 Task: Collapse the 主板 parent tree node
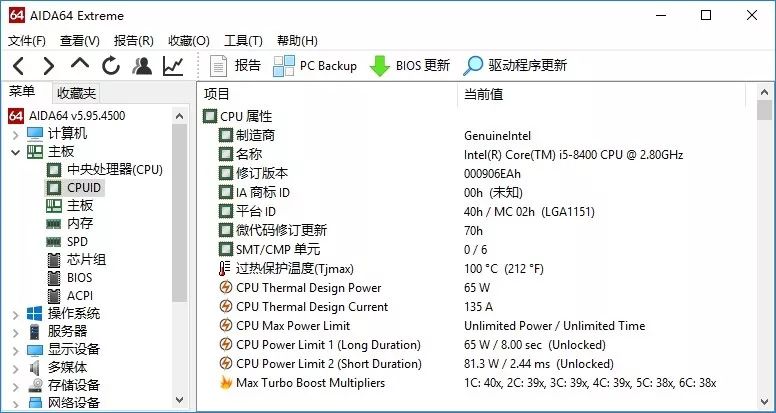(x=16, y=152)
